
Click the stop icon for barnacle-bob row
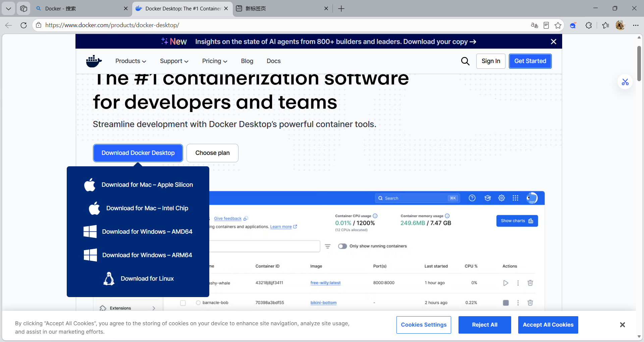pyautogui.click(x=506, y=303)
